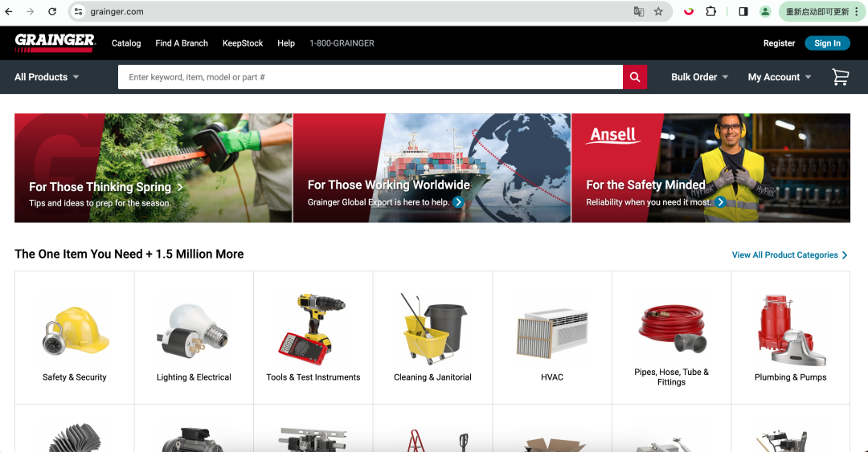The image size is (868, 452).
Task: Open the shopping cart icon
Action: click(841, 77)
